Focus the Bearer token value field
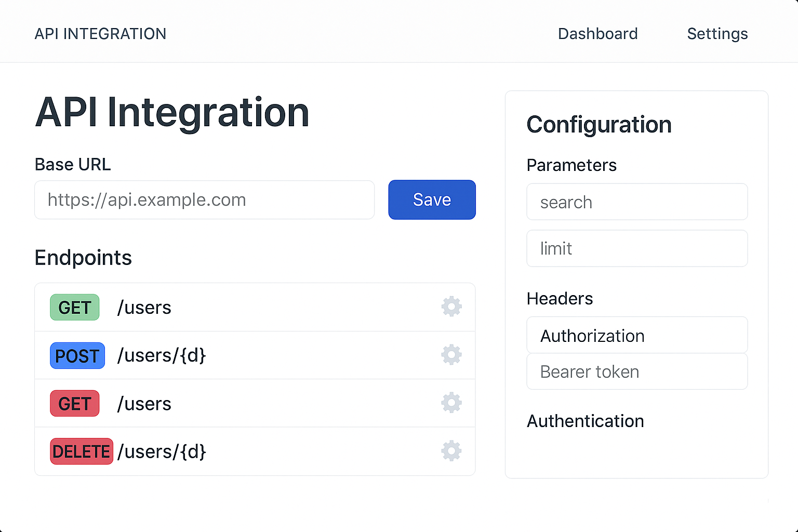Image resolution: width=798 pixels, height=532 pixels. point(637,372)
